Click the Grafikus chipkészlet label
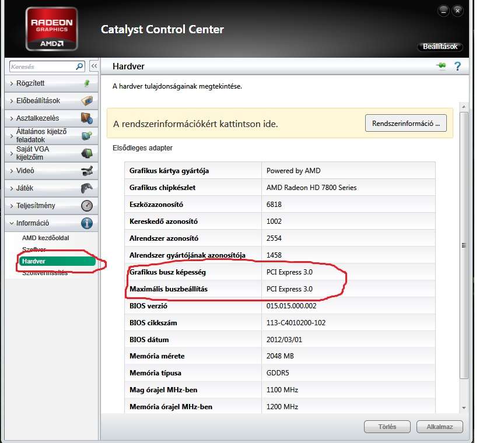The width and height of the screenshot is (504, 443). coord(162,188)
